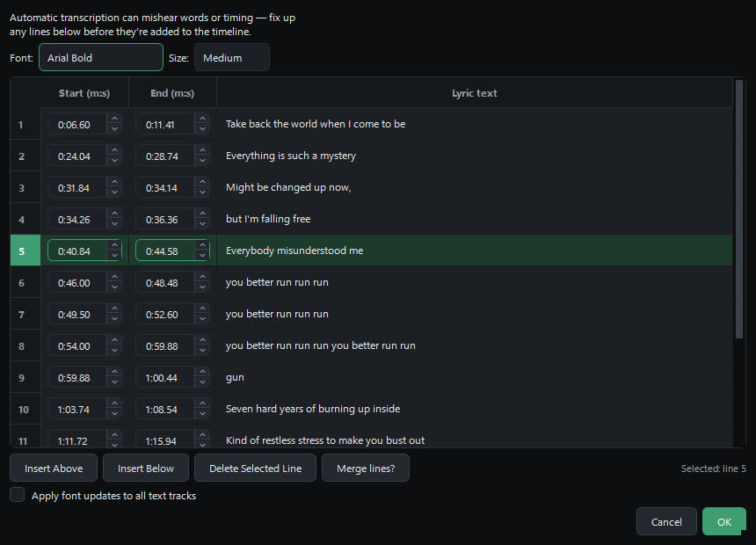The width and height of the screenshot is (756, 545).
Task: Click the Insert Above button
Action: [54, 468]
